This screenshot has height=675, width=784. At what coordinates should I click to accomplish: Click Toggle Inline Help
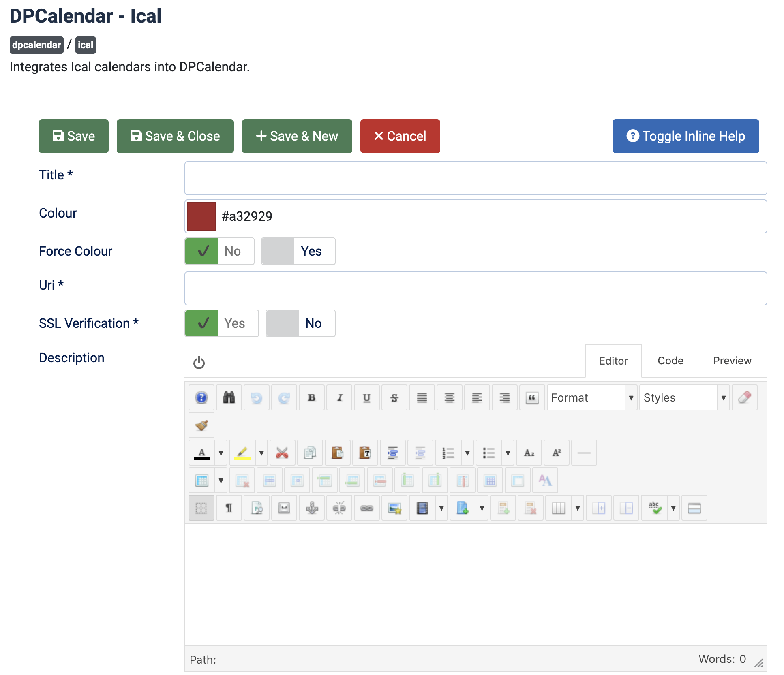pos(686,136)
